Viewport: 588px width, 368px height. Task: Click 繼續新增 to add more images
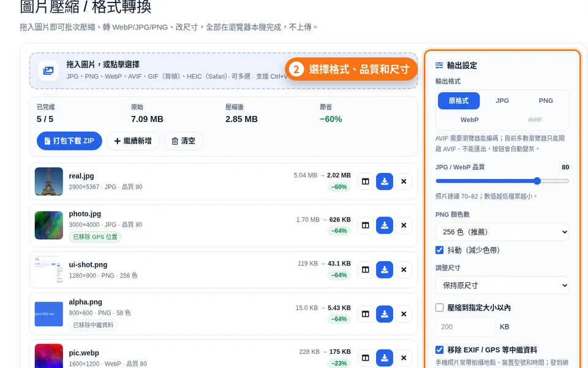[133, 141]
